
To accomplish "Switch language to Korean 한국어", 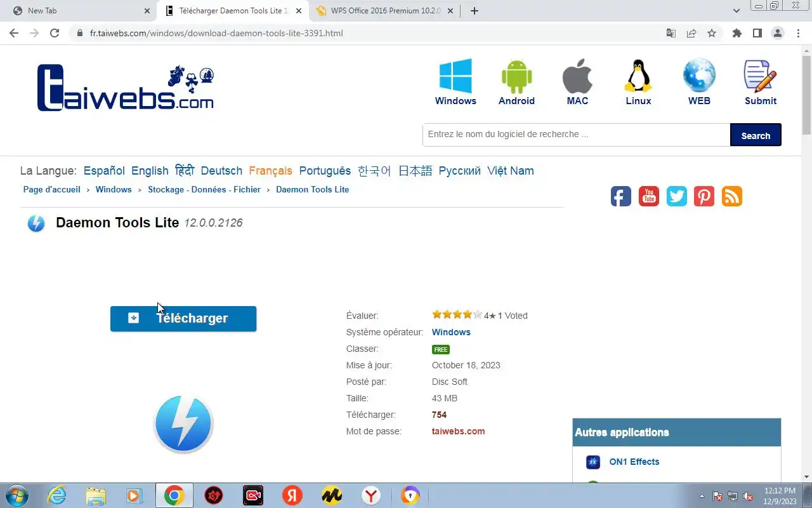I will [x=374, y=171].
